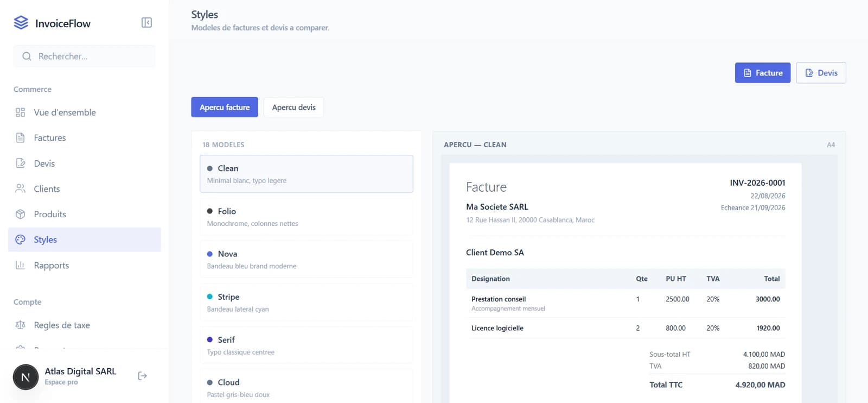Screen dimensions: 868x403
Task: Collapse the sidebar panel icon
Action: point(146,22)
